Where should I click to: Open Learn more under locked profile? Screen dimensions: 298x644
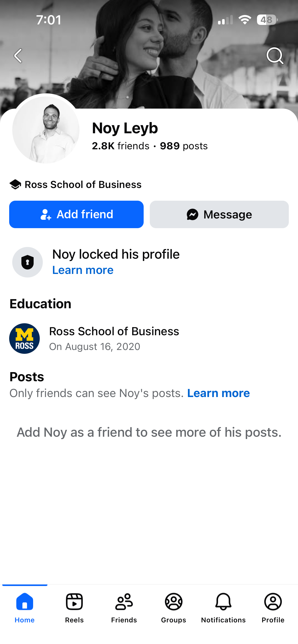(83, 270)
